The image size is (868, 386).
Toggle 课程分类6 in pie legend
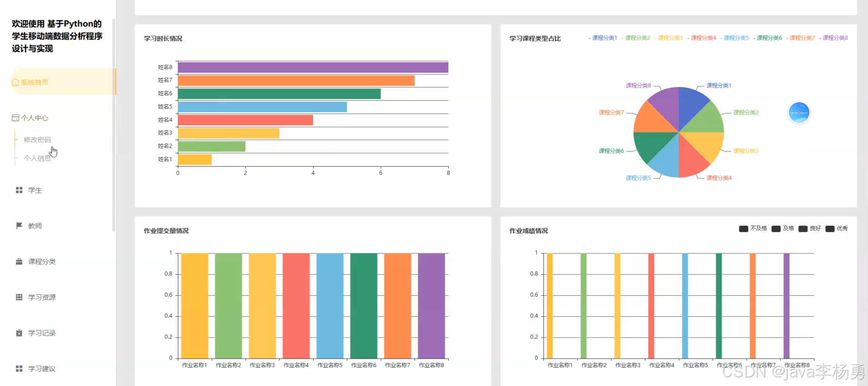tap(767, 38)
